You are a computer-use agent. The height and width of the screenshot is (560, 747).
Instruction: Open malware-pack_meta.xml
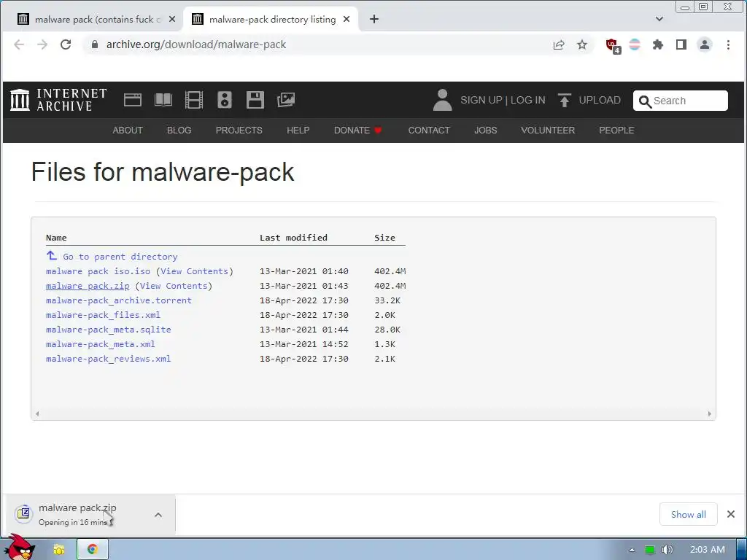pyautogui.click(x=101, y=344)
